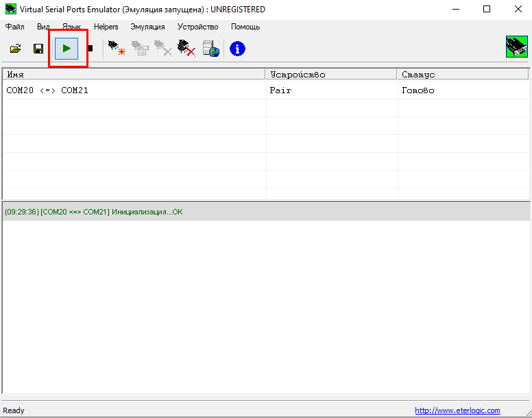This screenshot has height=418, width=532.
Task: Open the Эмуляция menu
Action: pos(147,27)
